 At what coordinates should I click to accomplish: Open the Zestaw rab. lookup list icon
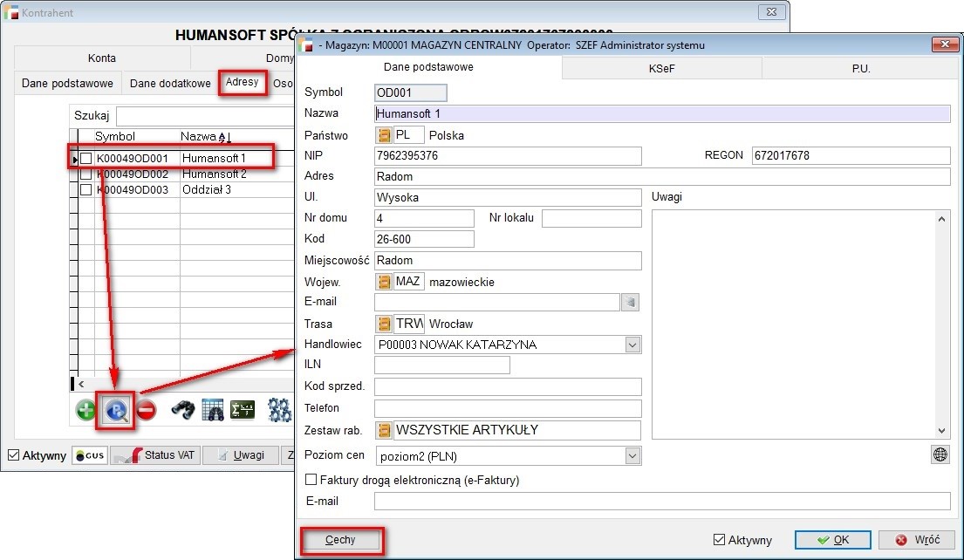(384, 430)
